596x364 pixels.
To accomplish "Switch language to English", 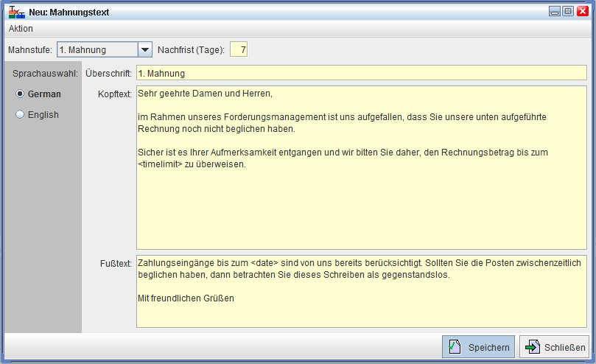I will (x=20, y=115).
